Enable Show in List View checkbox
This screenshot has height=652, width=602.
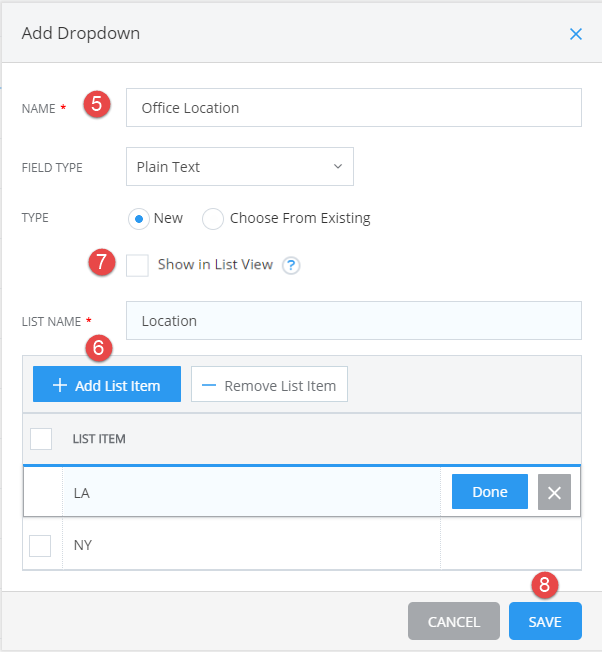[138, 265]
